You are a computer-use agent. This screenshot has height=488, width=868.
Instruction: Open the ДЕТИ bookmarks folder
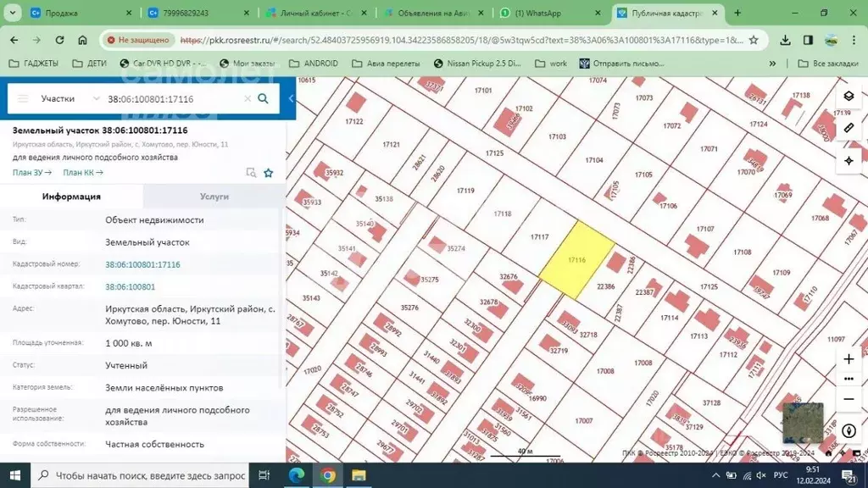pos(90,64)
